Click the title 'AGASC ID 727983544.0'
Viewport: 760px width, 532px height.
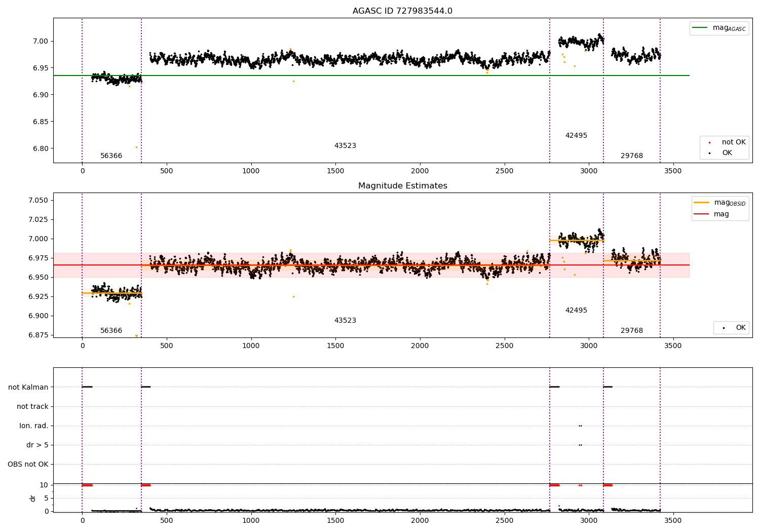tap(402, 11)
